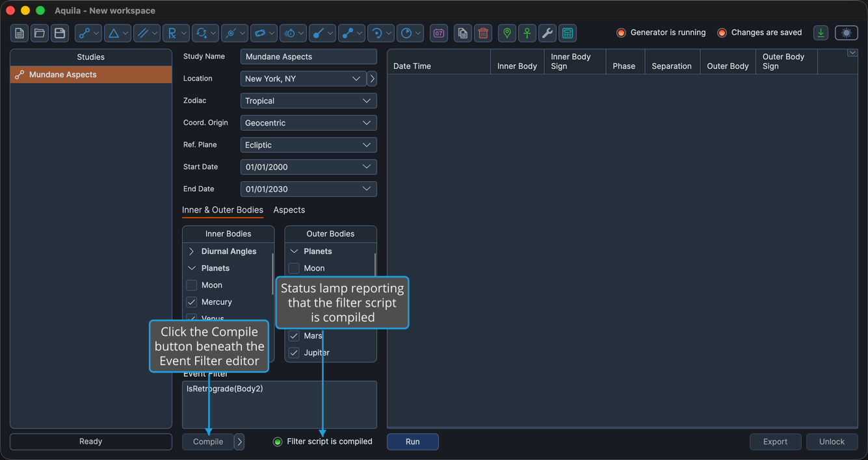Click the Study Name input field
This screenshot has width=868, height=460.
click(x=308, y=57)
